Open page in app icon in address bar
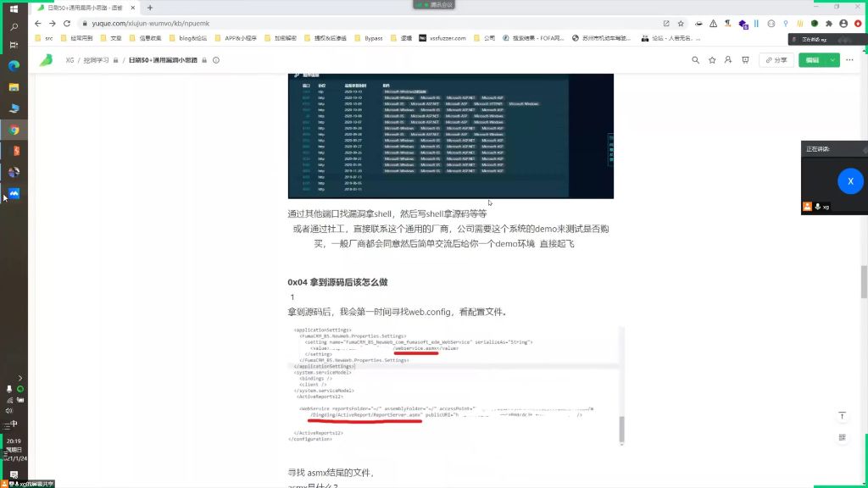The width and height of the screenshot is (868, 488). [666, 23]
